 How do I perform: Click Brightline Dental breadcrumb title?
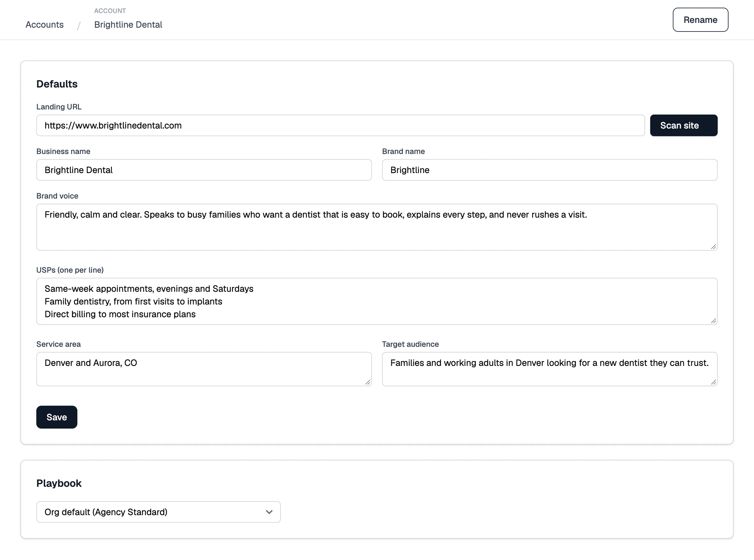pos(128,25)
